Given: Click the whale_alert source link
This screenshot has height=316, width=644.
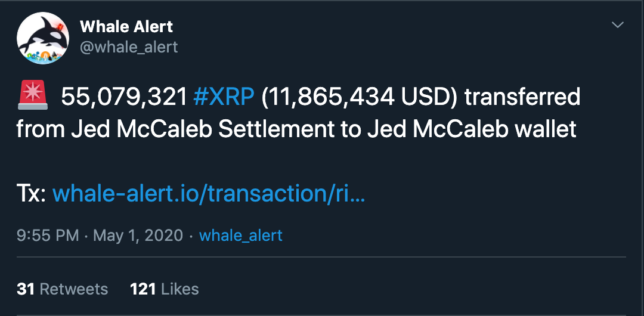Looking at the screenshot, I should click(241, 236).
